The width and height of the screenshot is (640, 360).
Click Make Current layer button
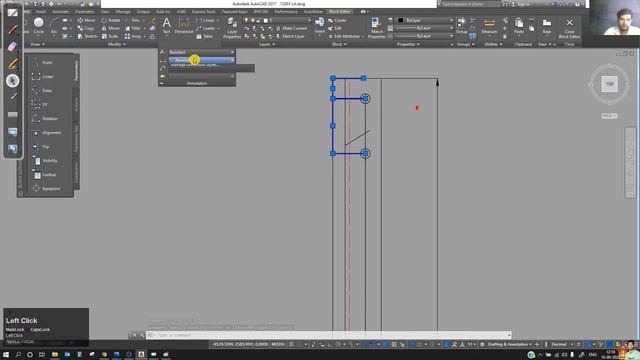coord(291,28)
